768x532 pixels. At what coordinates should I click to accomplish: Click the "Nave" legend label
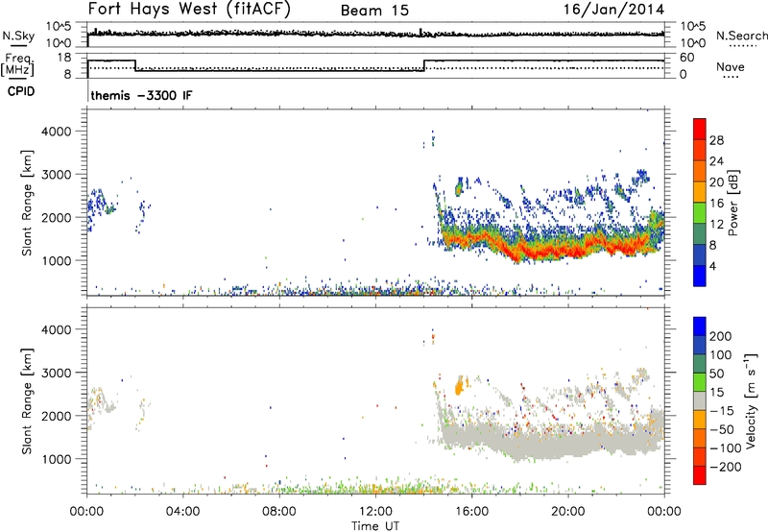point(731,66)
